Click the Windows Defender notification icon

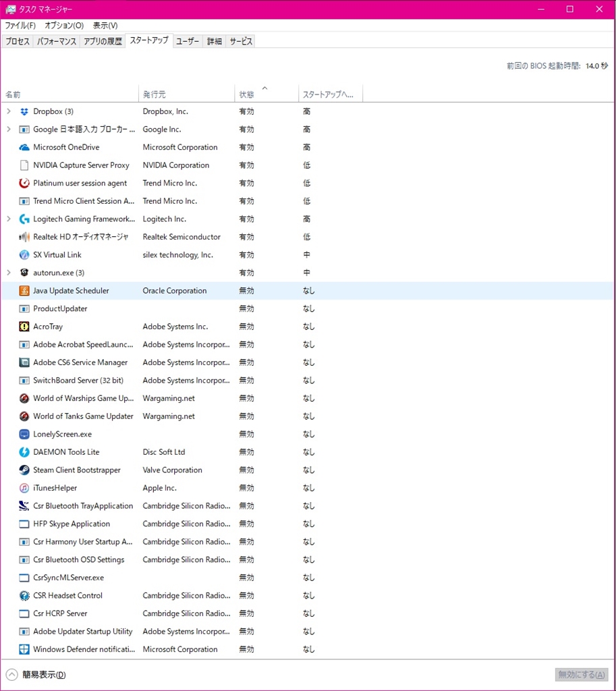24,649
